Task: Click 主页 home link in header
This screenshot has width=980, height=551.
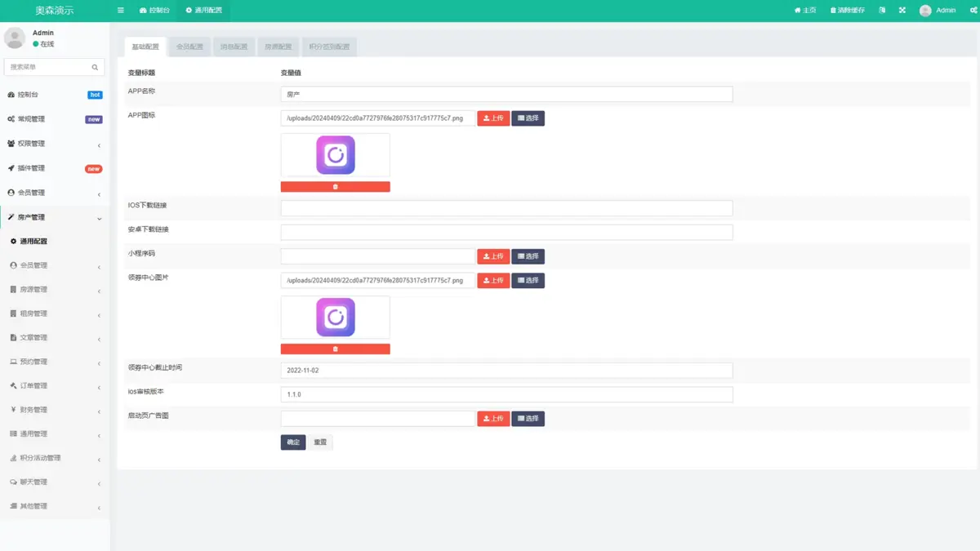Action: 805,11
